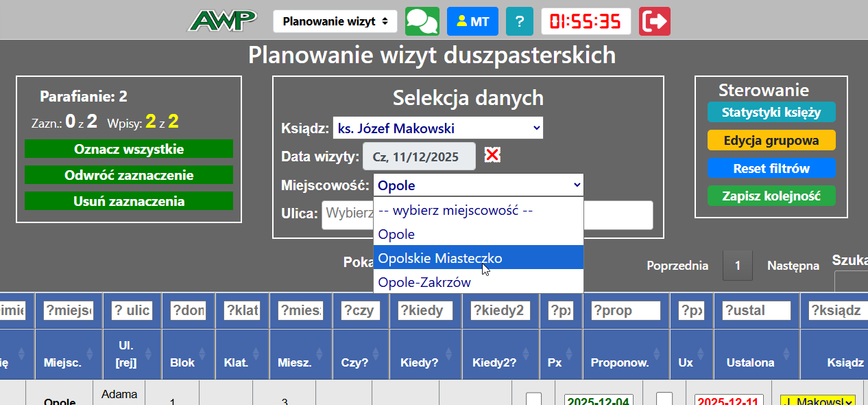Open the Ksiądz priest dropdown
The width and height of the screenshot is (868, 405).
(438, 128)
